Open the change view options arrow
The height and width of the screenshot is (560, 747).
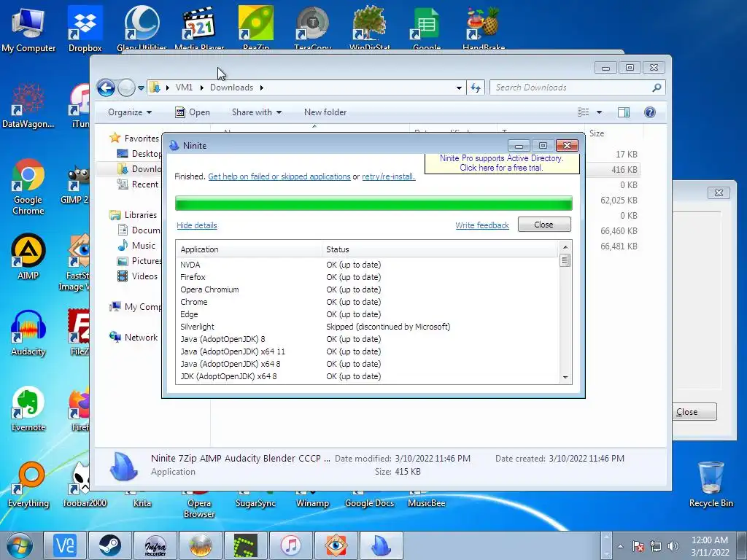tap(600, 112)
